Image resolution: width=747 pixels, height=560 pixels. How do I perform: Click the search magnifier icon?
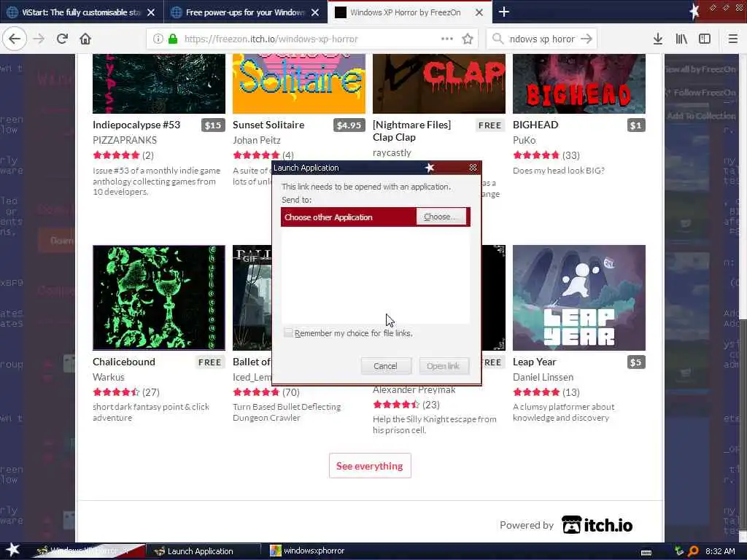tap(498, 39)
